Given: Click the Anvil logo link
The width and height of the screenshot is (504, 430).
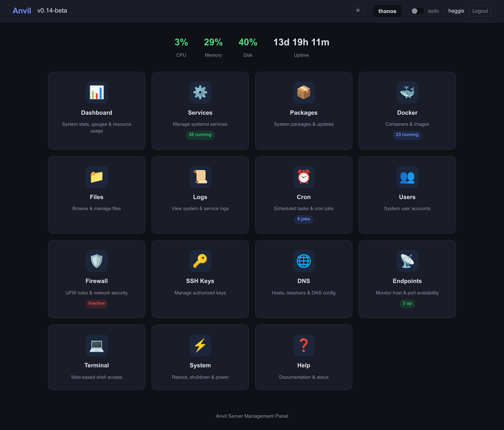Looking at the screenshot, I should (22, 11).
